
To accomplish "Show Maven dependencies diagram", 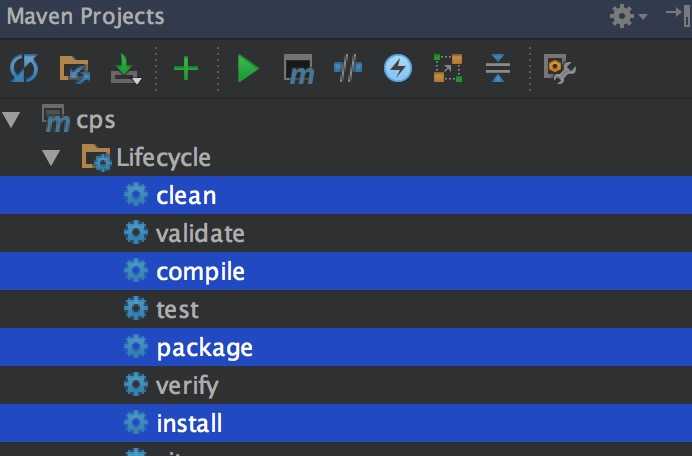I will pyautogui.click(x=448, y=68).
